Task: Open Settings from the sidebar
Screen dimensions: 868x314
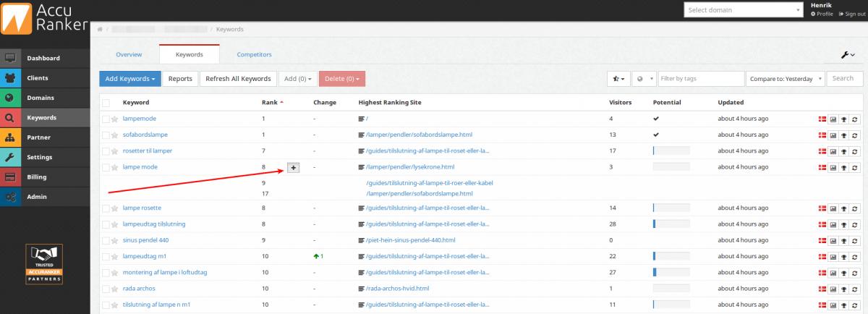Action: [45, 157]
